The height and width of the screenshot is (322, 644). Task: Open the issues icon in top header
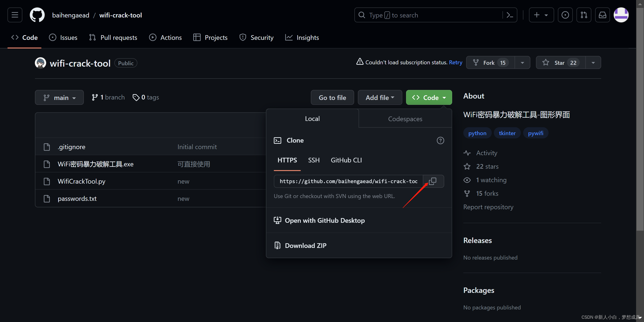[565, 15]
